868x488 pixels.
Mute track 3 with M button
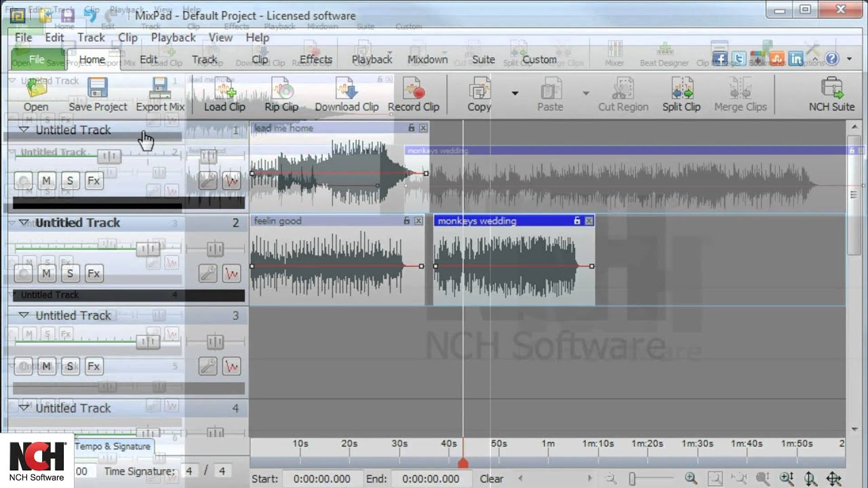pos(46,367)
